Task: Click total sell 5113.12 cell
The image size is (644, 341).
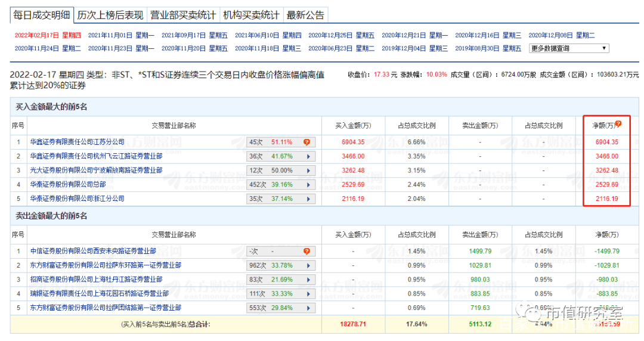Action: (x=480, y=324)
